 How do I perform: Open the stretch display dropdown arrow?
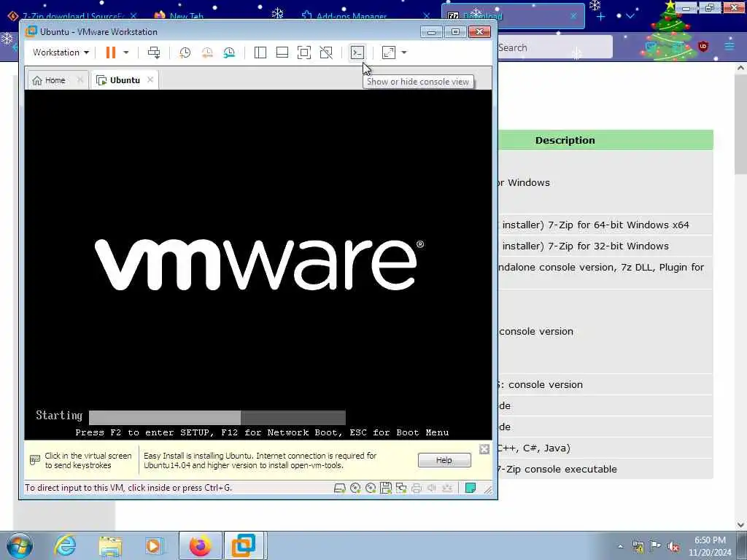404,52
